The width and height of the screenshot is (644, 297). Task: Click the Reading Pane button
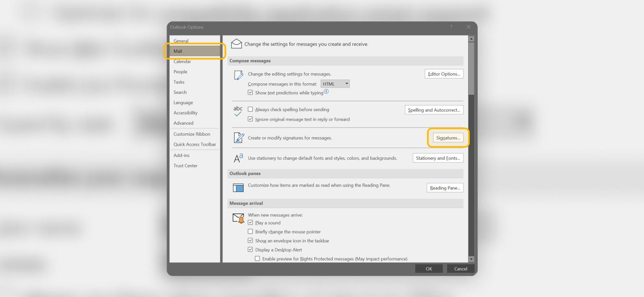445,188
